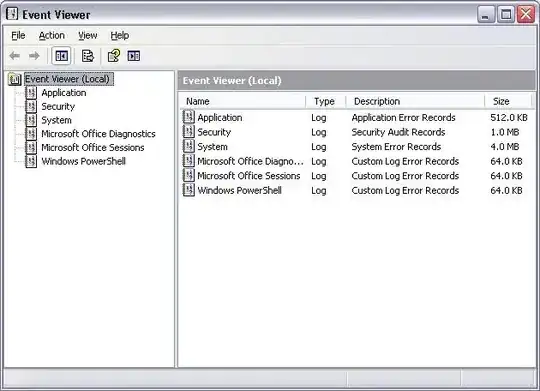Select Microsoft Office Sessions name in list
Screen dimensions: 540x391
249,176
